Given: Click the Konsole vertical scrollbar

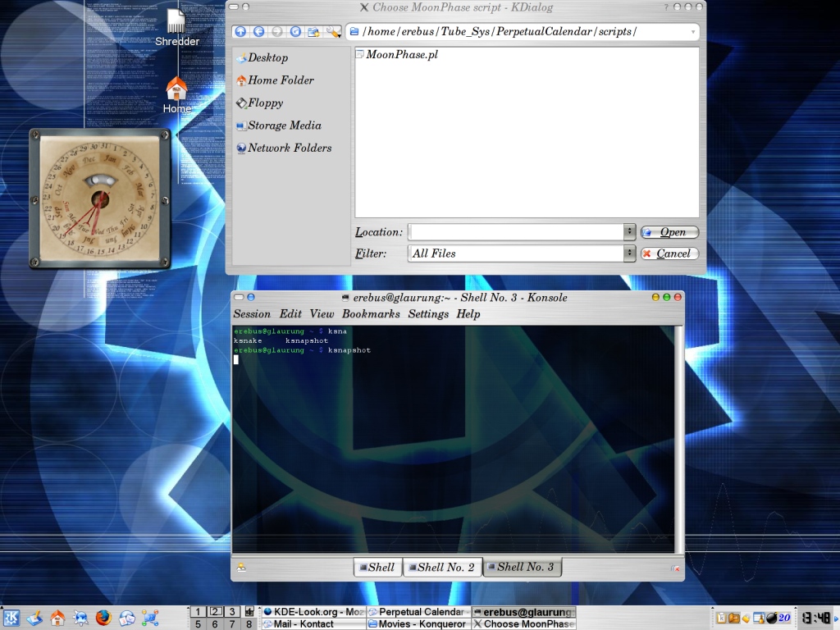Looking at the screenshot, I should [x=678, y=440].
